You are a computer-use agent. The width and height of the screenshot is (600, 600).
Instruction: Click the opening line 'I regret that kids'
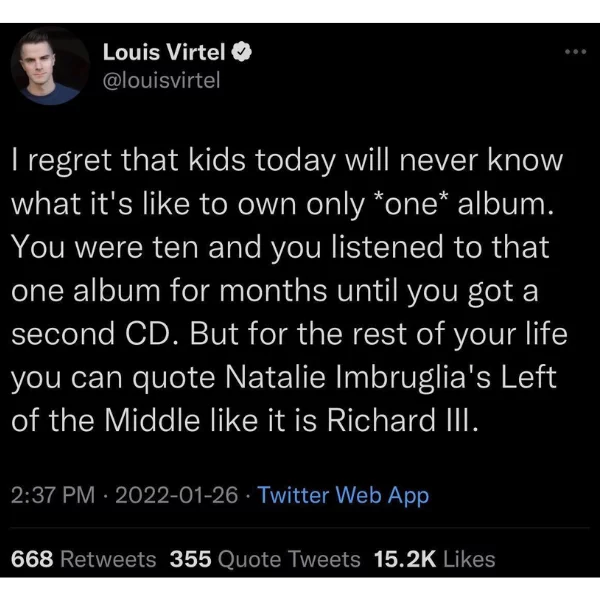129,160
